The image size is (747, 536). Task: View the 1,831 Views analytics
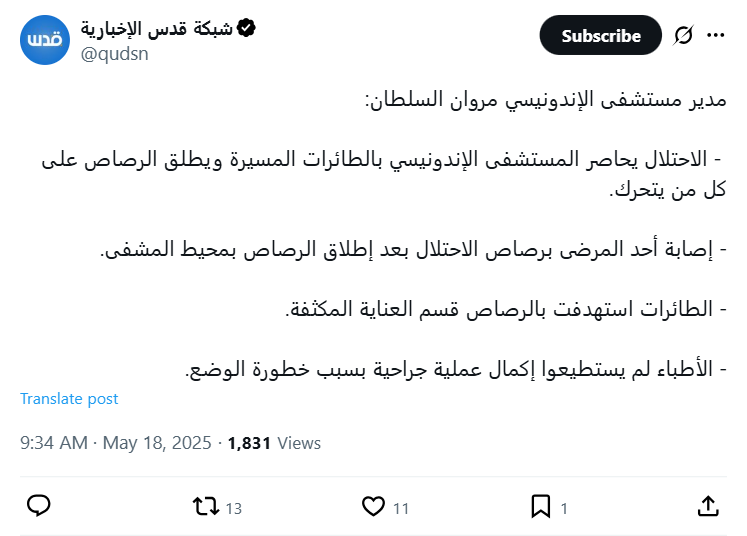(274, 442)
